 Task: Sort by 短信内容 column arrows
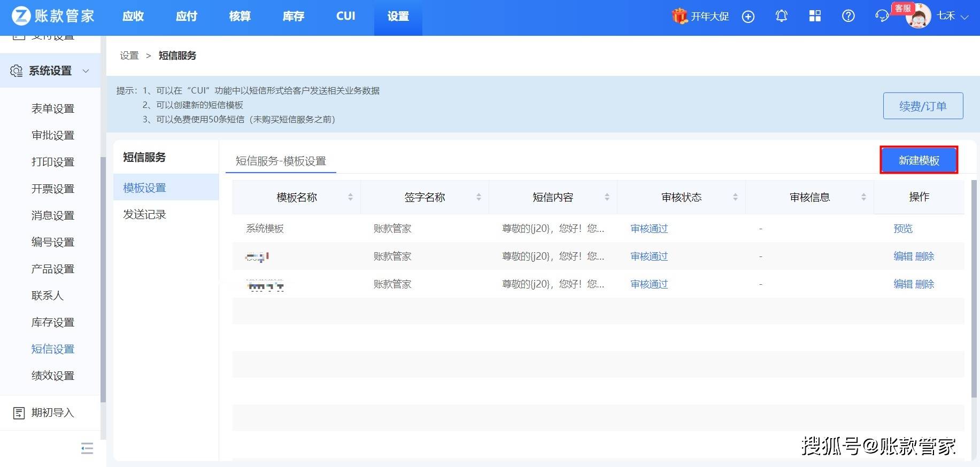tap(607, 197)
